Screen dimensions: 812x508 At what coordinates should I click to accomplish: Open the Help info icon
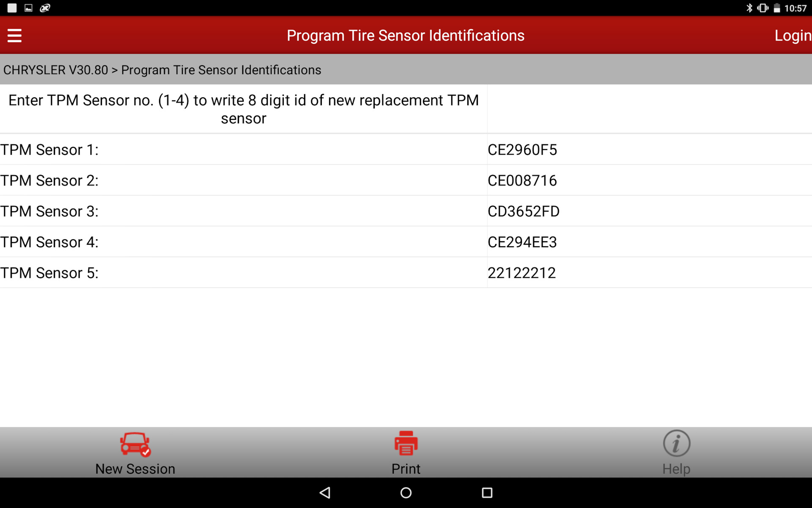point(676,443)
